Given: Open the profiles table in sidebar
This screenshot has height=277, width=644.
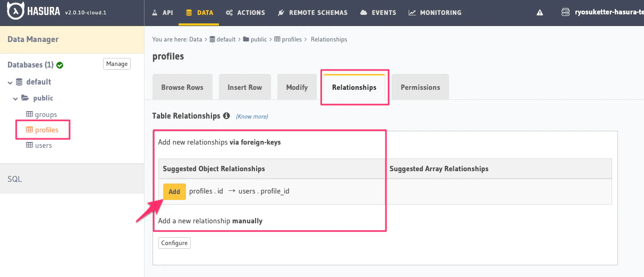Looking at the screenshot, I should pyautogui.click(x=47, y=130).
